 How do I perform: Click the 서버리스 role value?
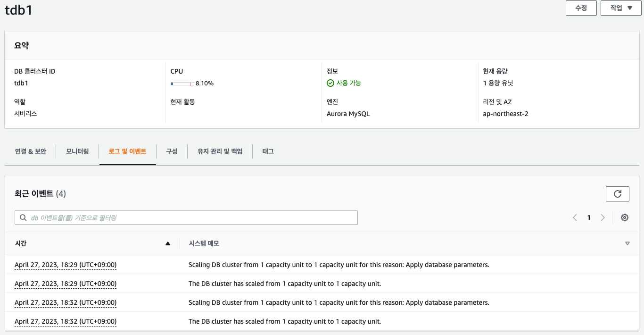[x=25, y=114]
